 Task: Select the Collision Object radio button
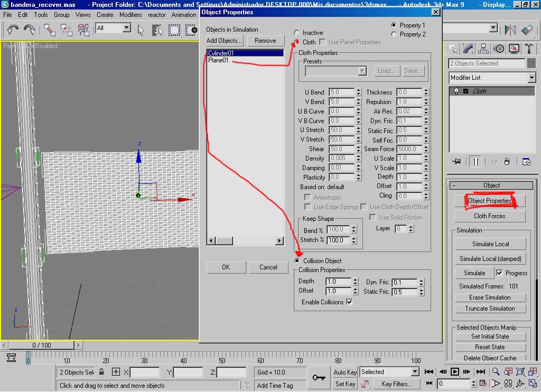tap(297, 260)
